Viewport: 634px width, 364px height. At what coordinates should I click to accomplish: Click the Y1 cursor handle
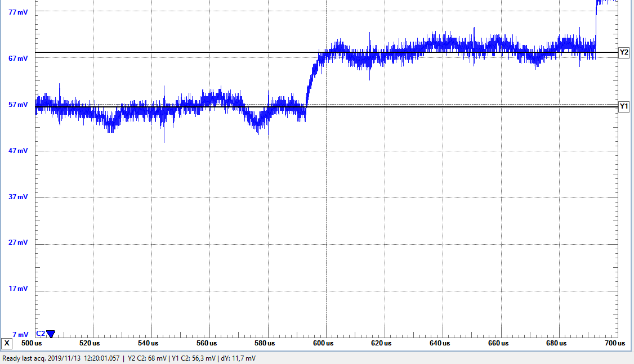624,106
